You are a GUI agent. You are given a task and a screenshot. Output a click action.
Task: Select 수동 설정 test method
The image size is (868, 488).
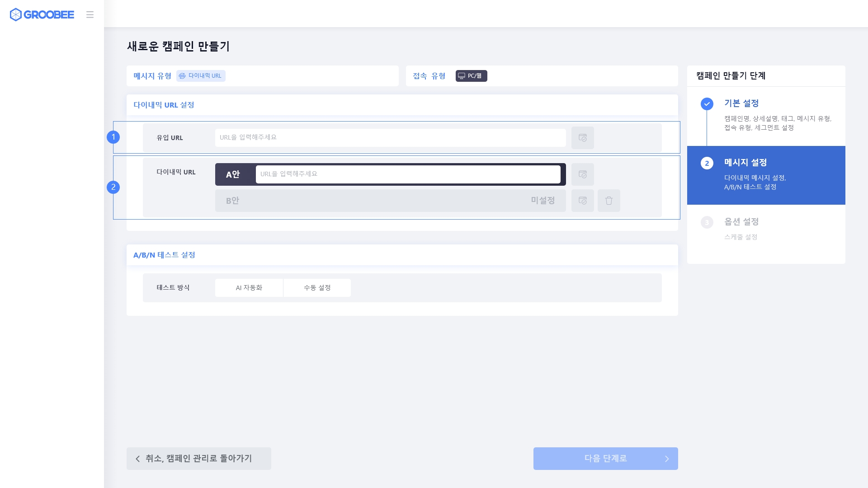pos(317,288)
